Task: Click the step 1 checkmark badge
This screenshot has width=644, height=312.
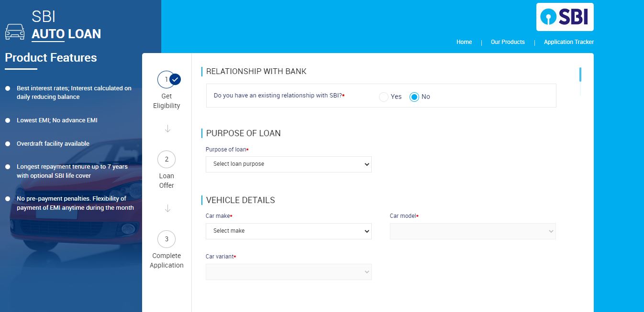Action: point(175,79)
